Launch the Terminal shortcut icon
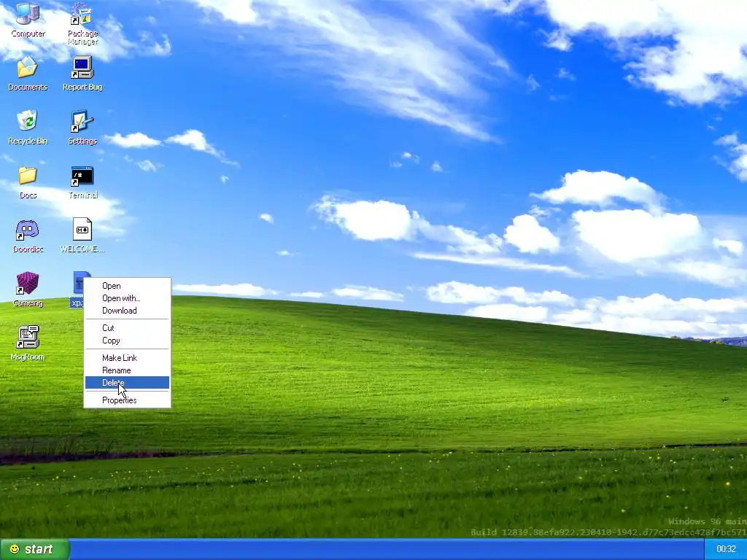This screenshot has height=560, width=747. pos(82,182)
